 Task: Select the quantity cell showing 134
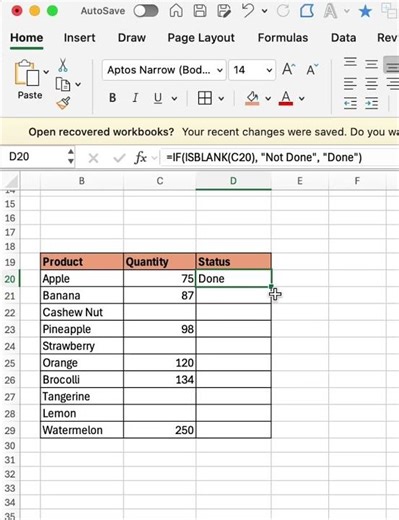[x=160, y=380]
